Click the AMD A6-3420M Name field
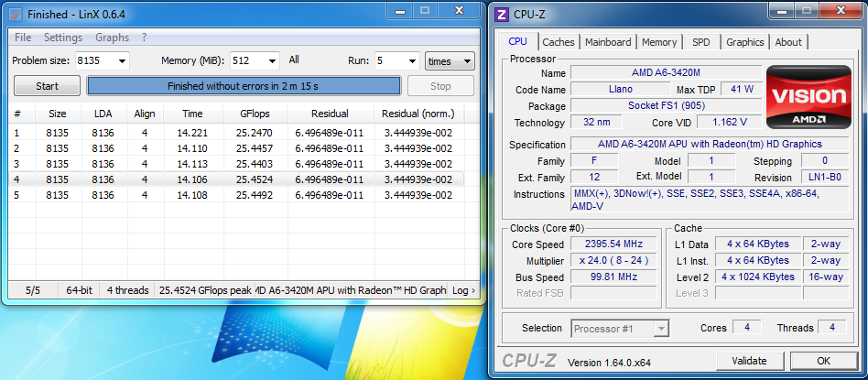 [x=665, y=72]
